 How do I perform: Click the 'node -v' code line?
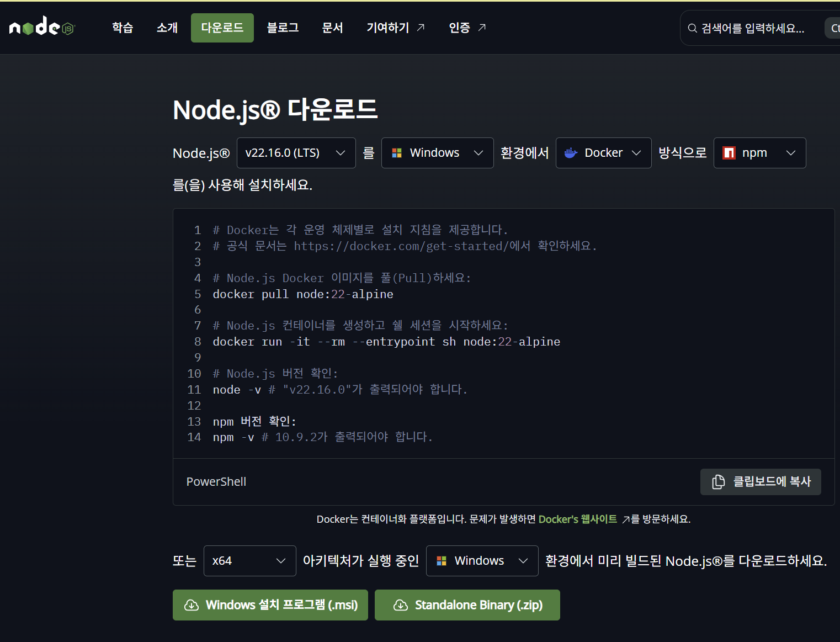point(340,390)
